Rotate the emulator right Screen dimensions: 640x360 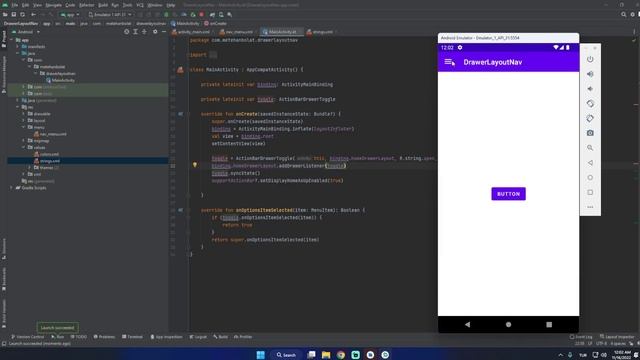tap(590, 118)
